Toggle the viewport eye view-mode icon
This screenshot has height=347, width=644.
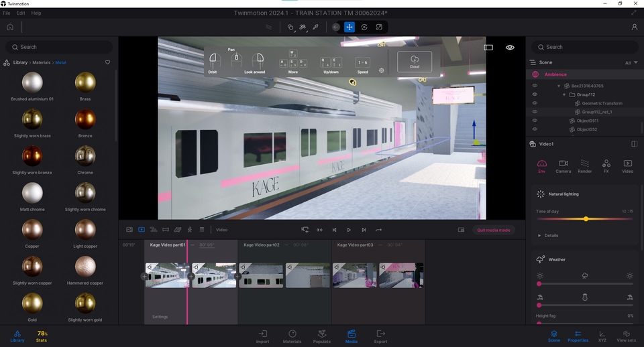[x=510, y=48]
